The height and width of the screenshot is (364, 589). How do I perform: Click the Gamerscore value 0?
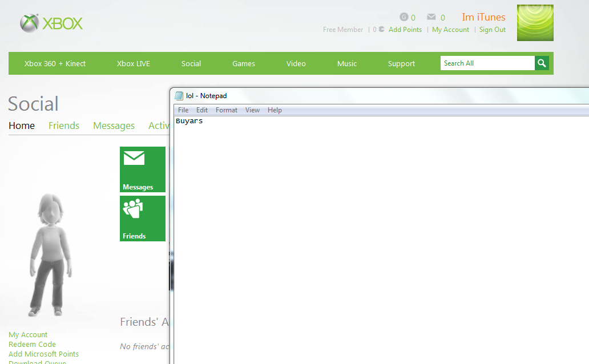tap(413, 18)
